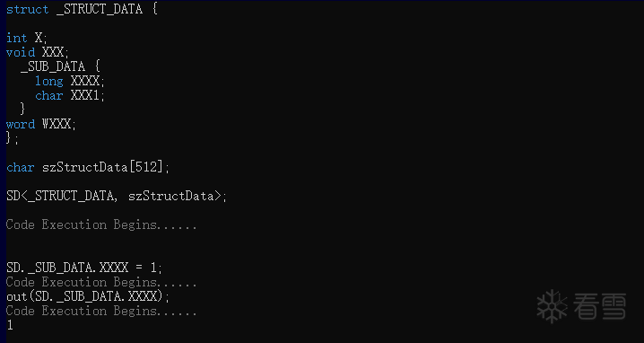Click the first 'Code Execution Begins' message
This screenshot has height=343, width=644.
pos(101,225)
